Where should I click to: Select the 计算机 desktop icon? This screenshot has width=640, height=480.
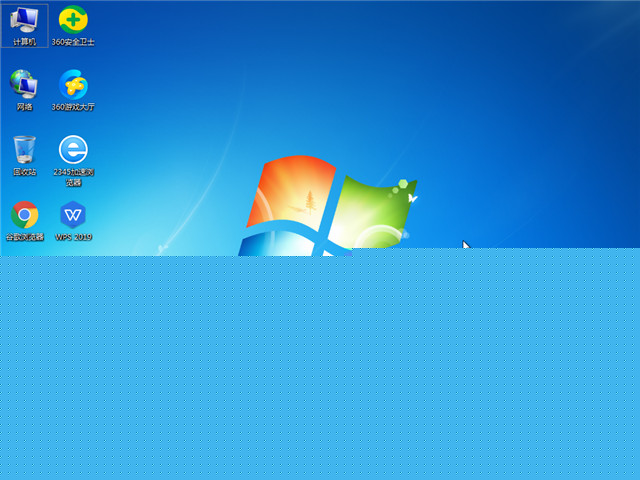click(x=24, y=25)
